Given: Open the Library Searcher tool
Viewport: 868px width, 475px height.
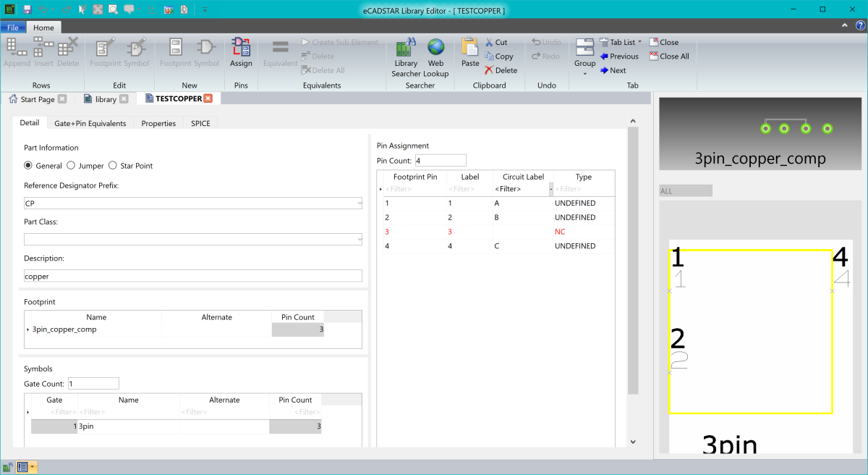Looking at the screenshot, I should (406, 58).
